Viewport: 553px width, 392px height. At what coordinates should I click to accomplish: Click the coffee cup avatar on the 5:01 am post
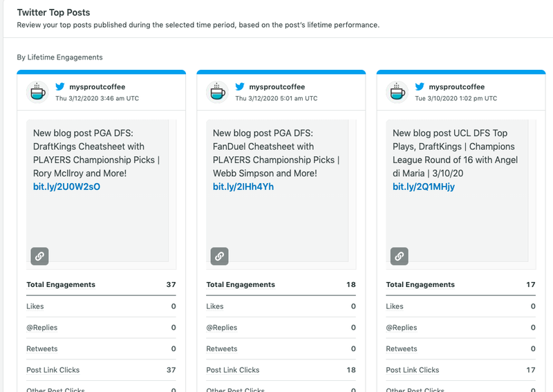(x=217, y=93)
